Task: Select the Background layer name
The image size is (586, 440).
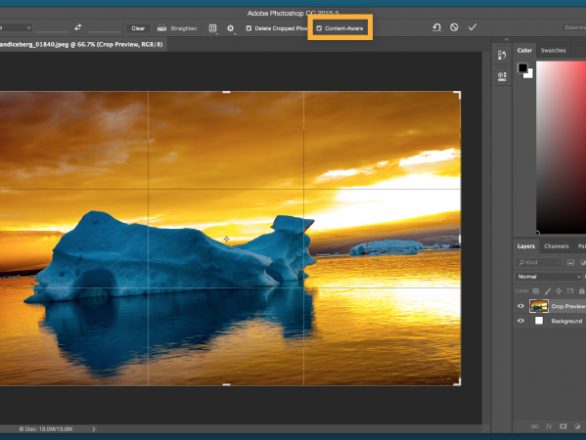Action: 567,321
